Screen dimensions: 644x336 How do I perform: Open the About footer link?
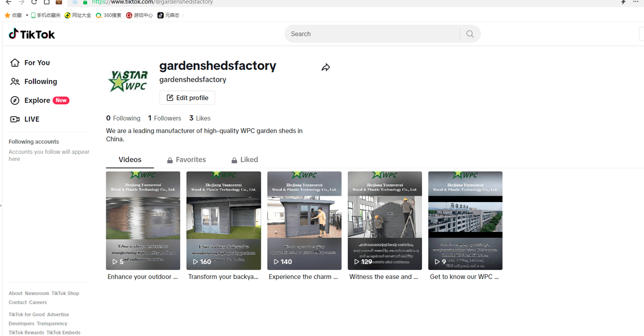pos(15,293)
